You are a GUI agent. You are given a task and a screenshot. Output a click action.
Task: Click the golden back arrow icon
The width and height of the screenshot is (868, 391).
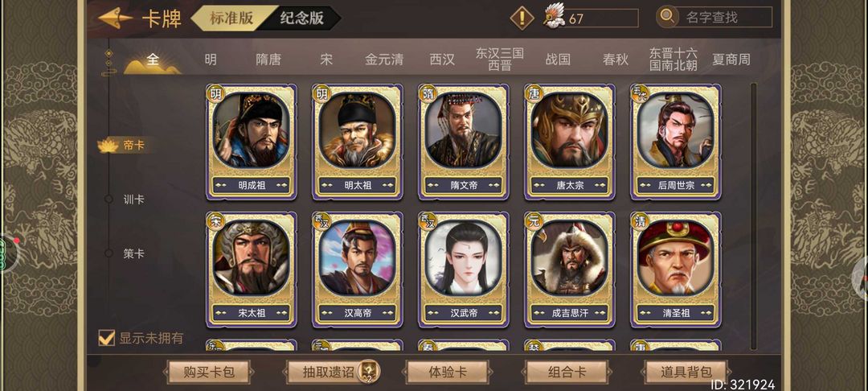tap(115, 19)
